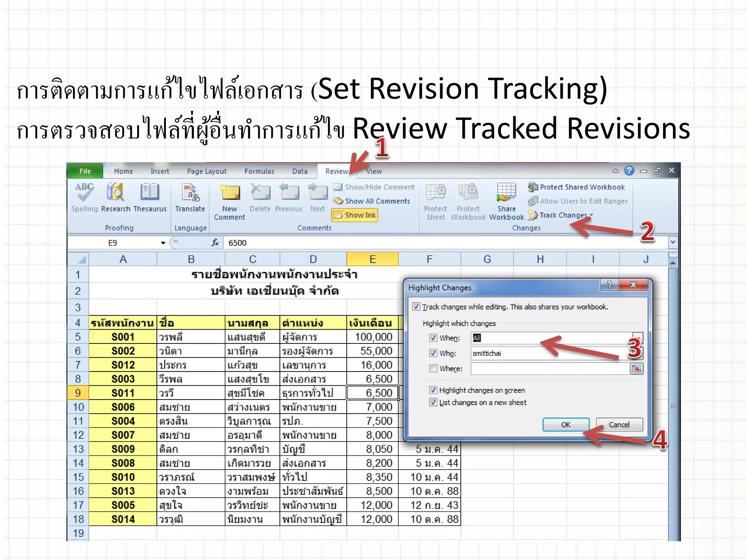Click Delete comment icon
Screen dimensions: 747x560
[x=260, y=197]
